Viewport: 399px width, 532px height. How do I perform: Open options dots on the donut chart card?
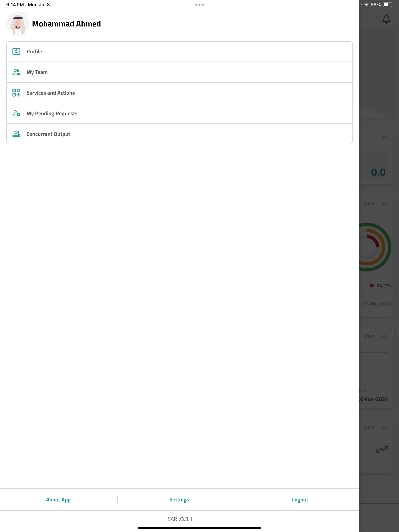tap(369, 204)
